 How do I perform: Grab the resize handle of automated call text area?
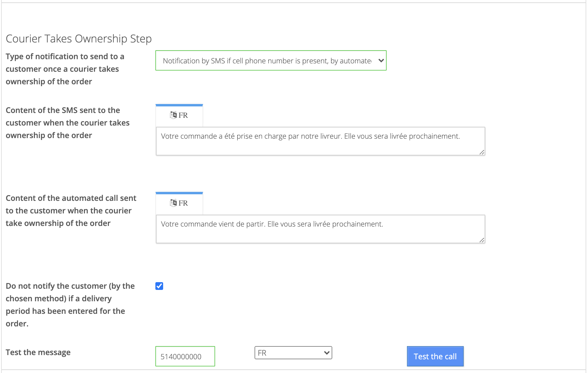pyautogui.click(x=482, y=240)
